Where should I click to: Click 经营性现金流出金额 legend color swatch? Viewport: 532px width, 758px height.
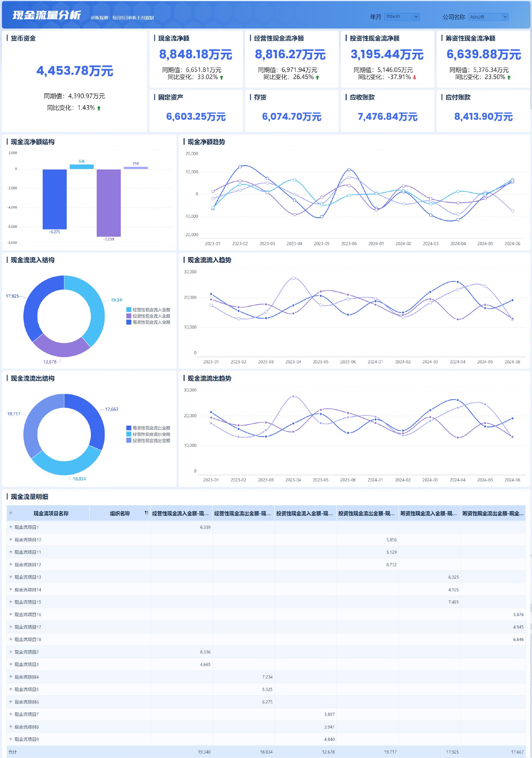click(x=129, y=434)
